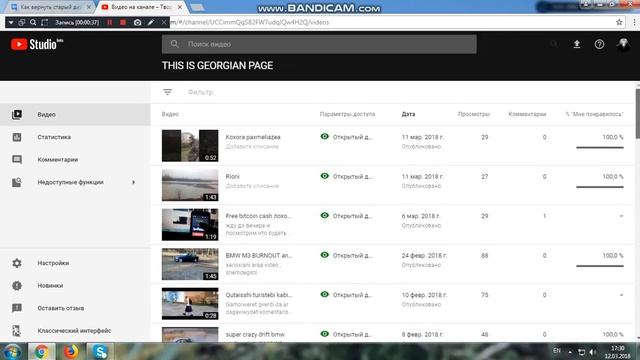Click the Недоступные функции sidebar icon

tap(17, 182)
